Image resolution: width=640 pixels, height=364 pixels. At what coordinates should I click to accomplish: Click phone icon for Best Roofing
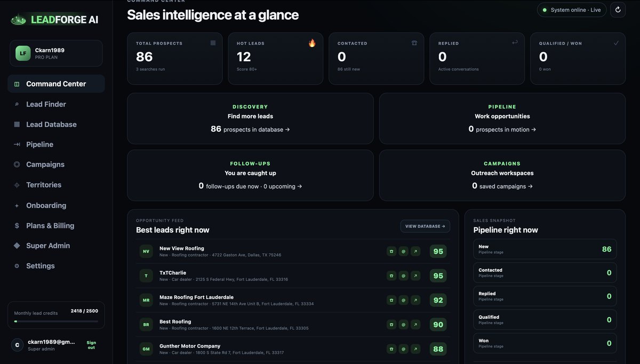[x=391, y=325]
